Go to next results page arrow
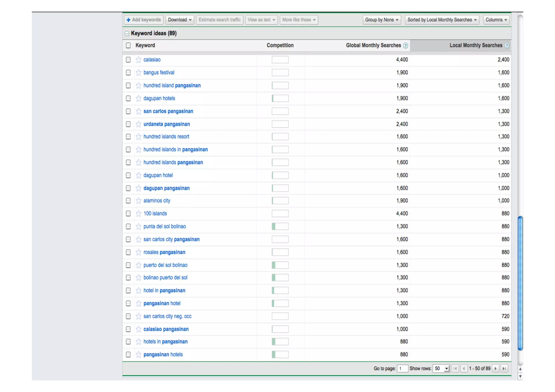The image size is (555, 392). 495,368
